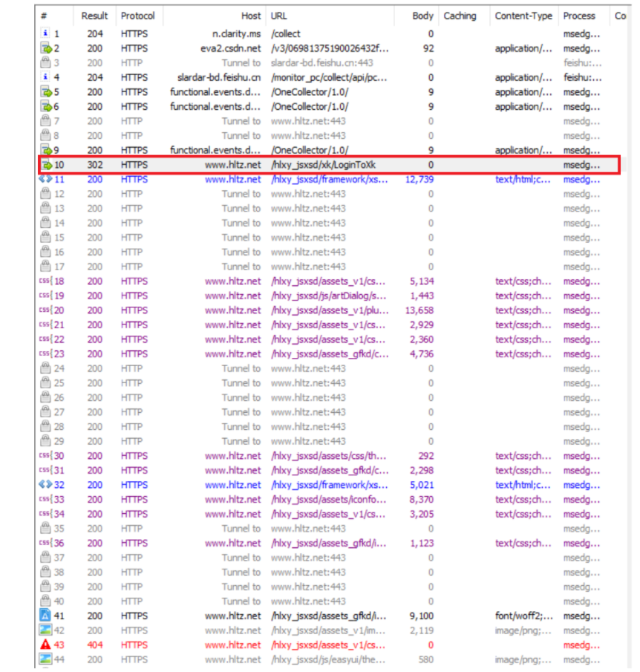Screen dimensions: 640x672
Task: Select the 1,443 body size cell
Action: click(422, 296)
